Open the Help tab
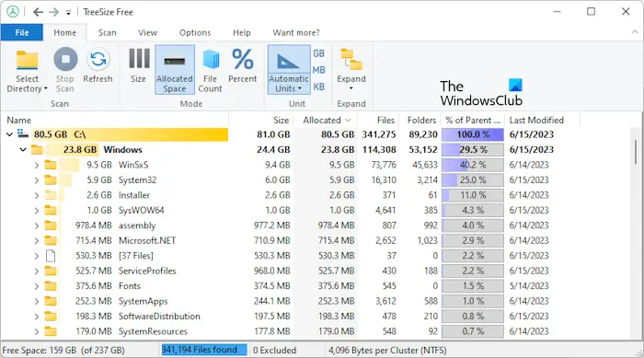 coord(241,32)
